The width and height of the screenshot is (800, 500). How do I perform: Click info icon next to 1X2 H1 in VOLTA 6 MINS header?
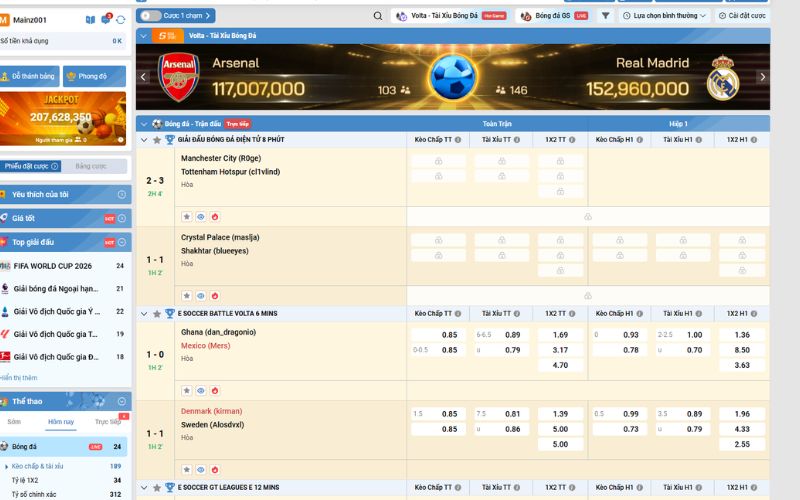754,314
